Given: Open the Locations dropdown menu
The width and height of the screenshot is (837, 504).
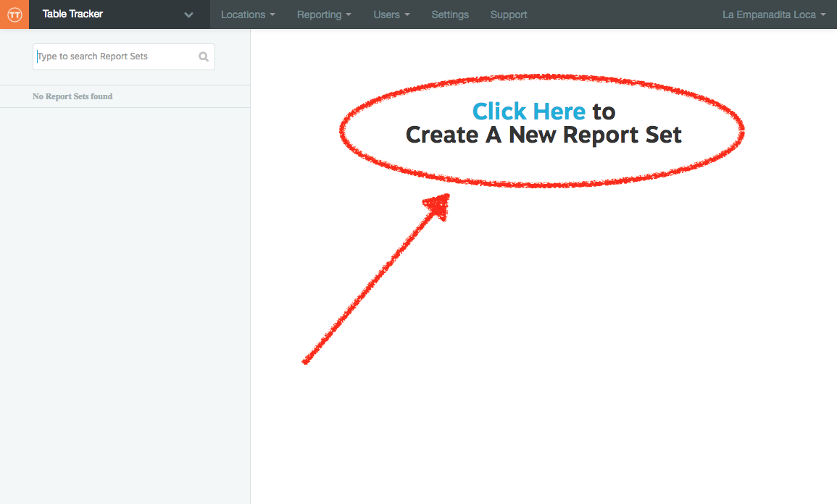Looking at the screenshot, I should [249, 14].
